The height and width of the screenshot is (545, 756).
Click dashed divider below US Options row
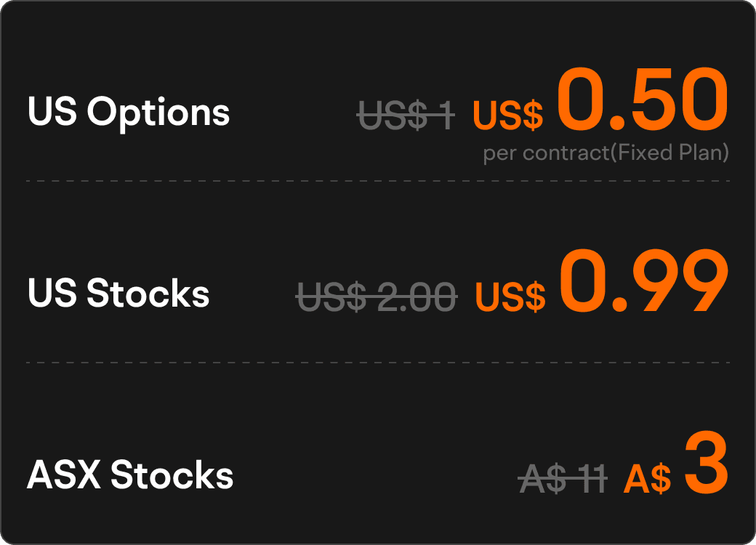point(378,180)
